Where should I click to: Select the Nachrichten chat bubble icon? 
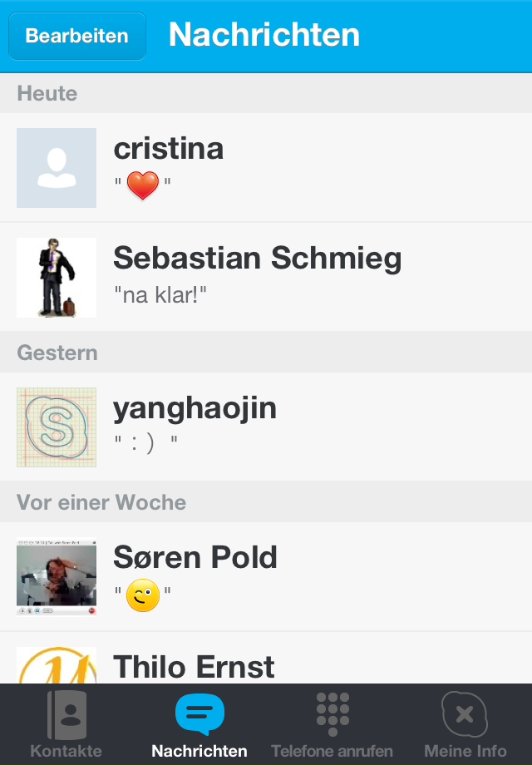[199, 713]
